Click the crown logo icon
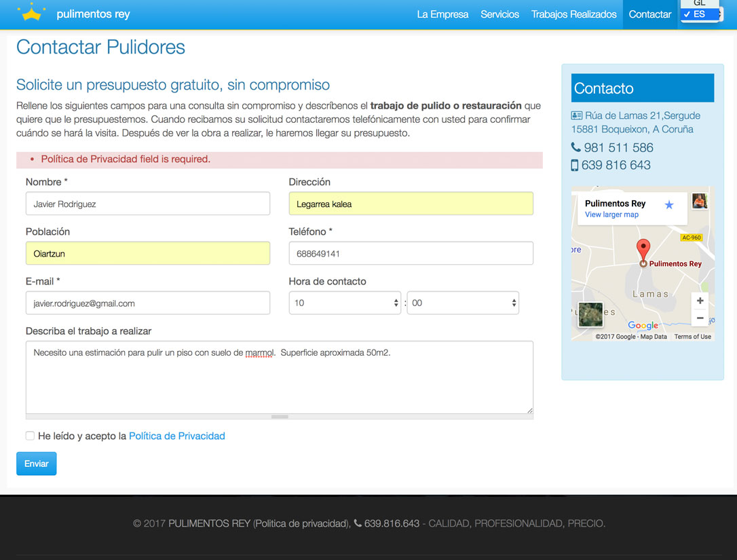 click(x=31, y=12)
